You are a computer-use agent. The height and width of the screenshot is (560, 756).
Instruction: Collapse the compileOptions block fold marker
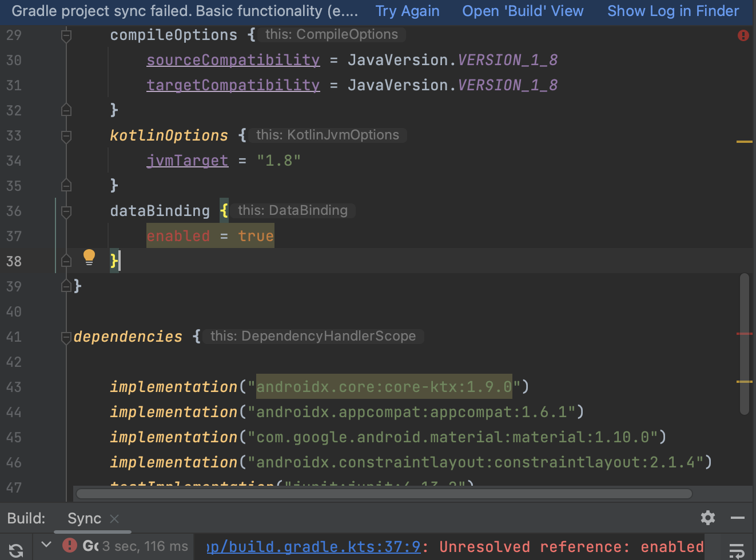coord(66,36)
